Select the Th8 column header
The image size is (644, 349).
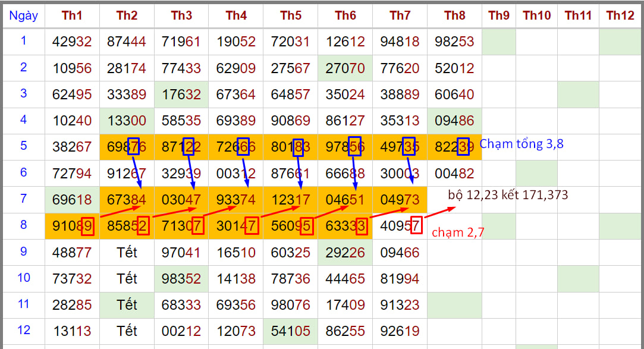pos(454,16)
